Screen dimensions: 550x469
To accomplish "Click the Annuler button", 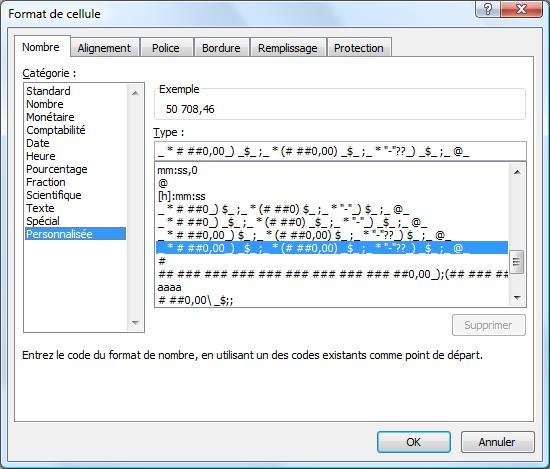I will [497, 442].
